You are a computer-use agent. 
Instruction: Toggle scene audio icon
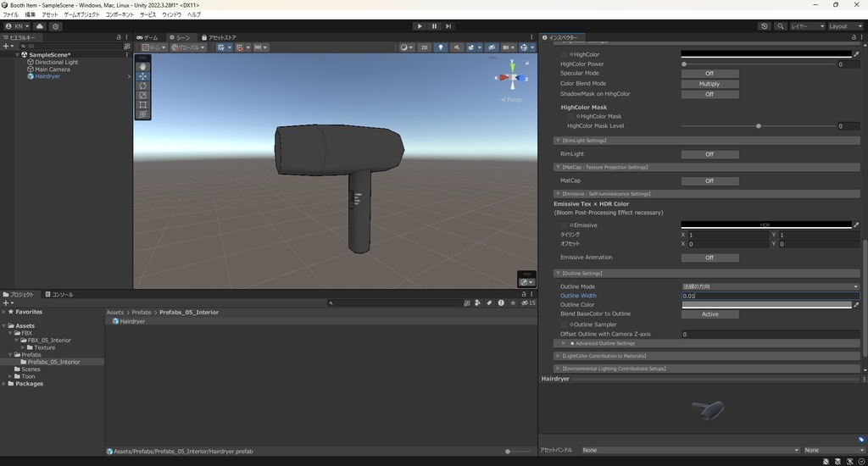[x=457, y=47]
